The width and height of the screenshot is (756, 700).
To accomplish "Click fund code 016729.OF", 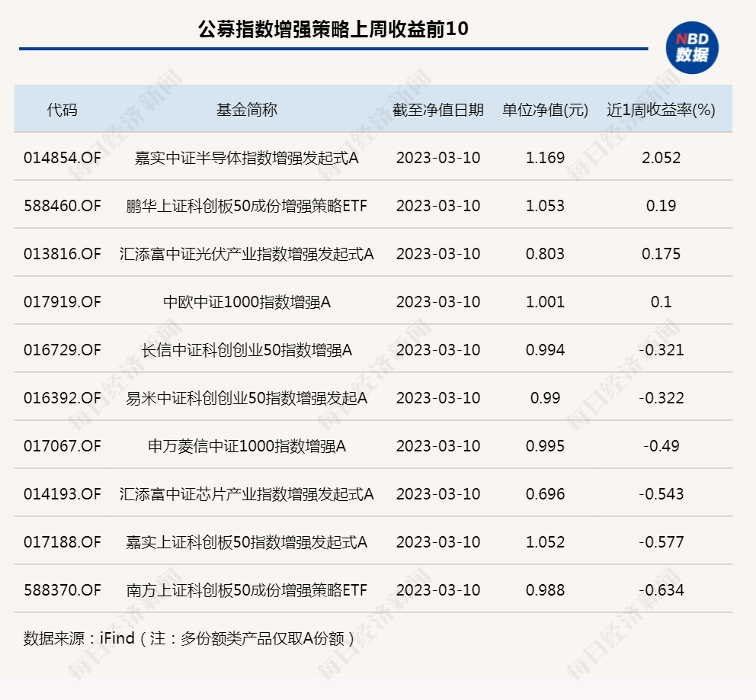I will (x=62, y=350).
